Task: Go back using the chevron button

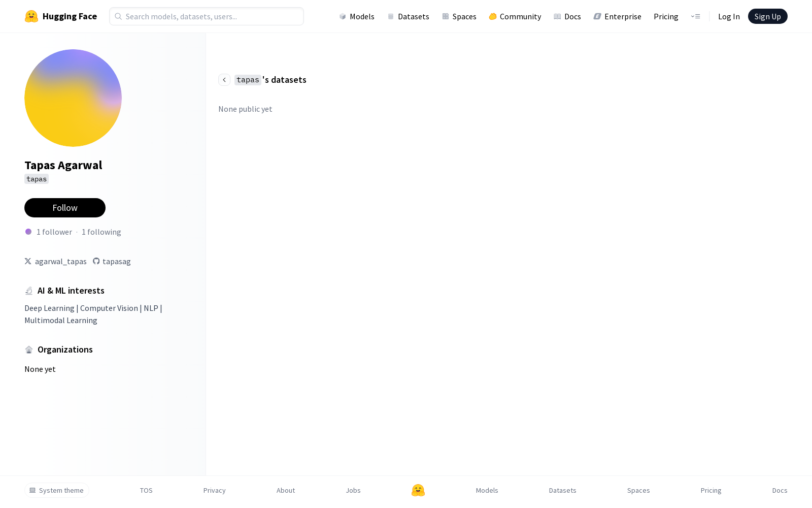Action: coord(224,80)
